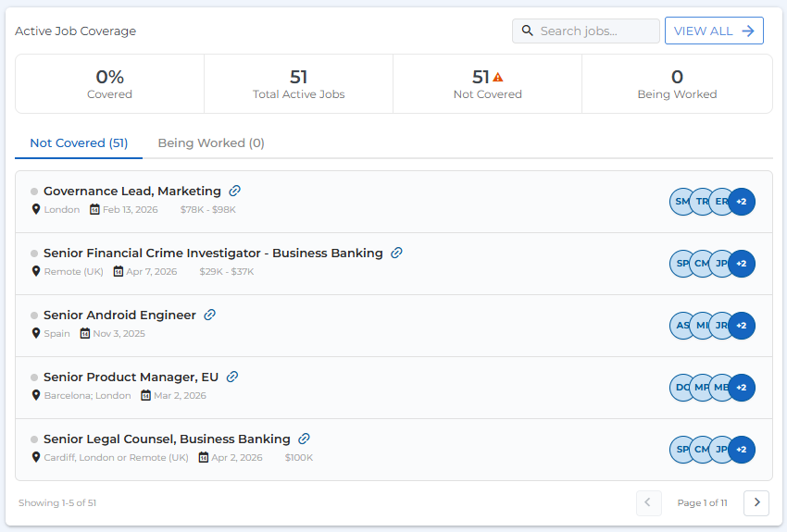787x532 pixels.
Task: Click the Mar 2, 2026 date text
Action: pyautogui.click(x=180, y=396)
